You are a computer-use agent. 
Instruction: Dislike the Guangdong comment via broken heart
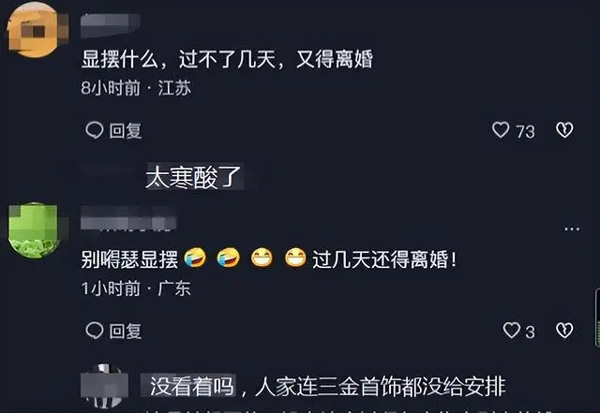point(564,330)
